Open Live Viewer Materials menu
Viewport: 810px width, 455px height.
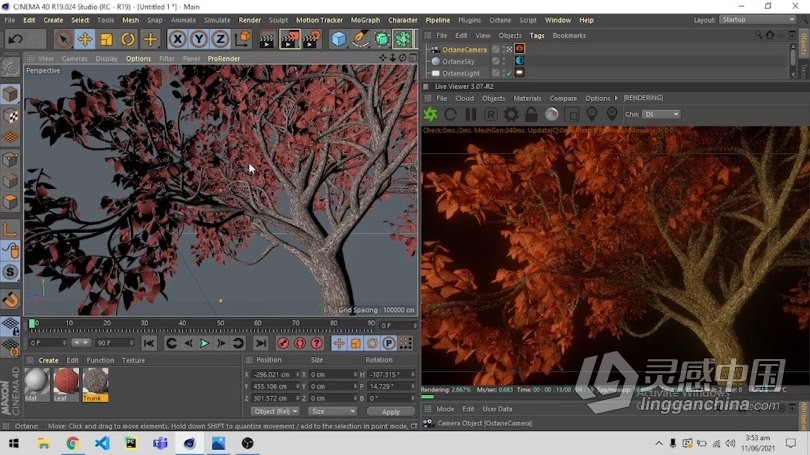pyautogui.click(x=527, y=98)
